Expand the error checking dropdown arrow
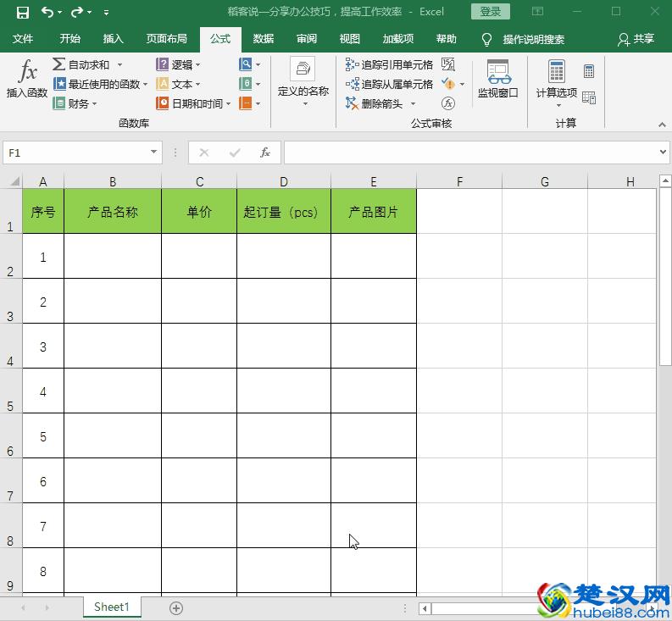Screen dimensions: 672x621 [x=462, y=84]
